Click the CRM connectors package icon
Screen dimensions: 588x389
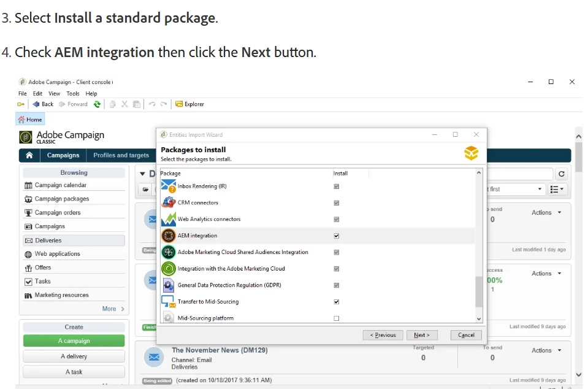tap(169, 202)
